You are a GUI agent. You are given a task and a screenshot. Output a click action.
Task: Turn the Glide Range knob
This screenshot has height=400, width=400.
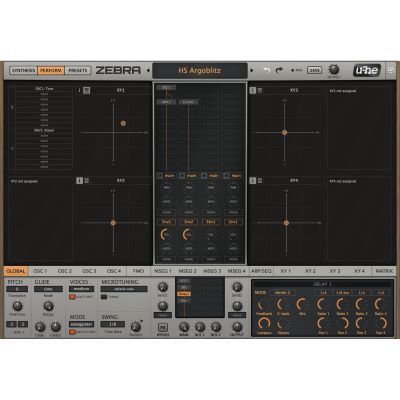pyautogui.click(x=49, y=306)
